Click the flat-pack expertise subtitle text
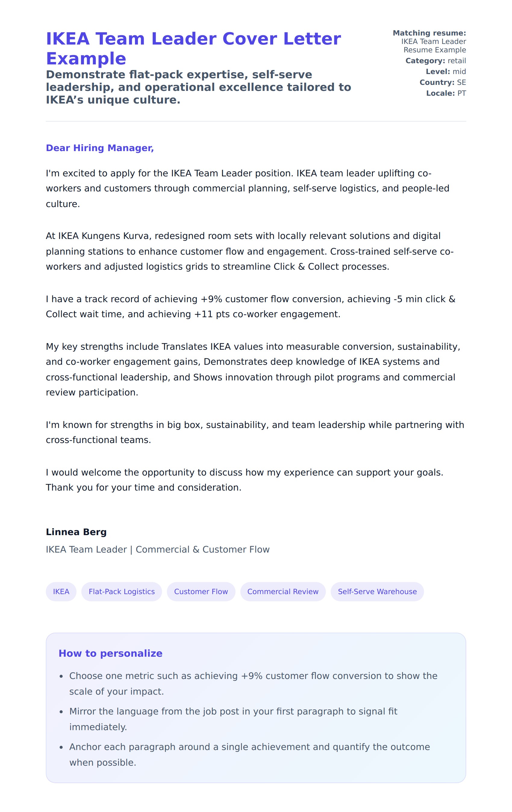The image size is (512, 812). tap(198, 87)
